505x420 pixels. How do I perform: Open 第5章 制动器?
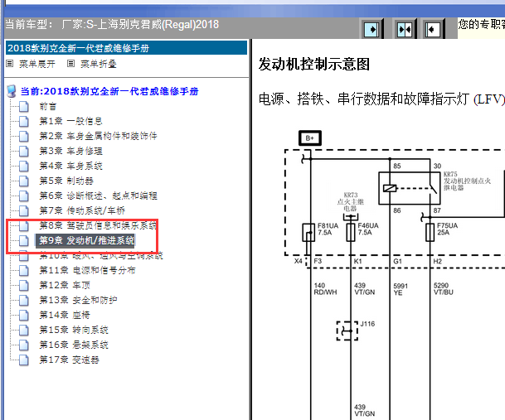tap(66, 181)
